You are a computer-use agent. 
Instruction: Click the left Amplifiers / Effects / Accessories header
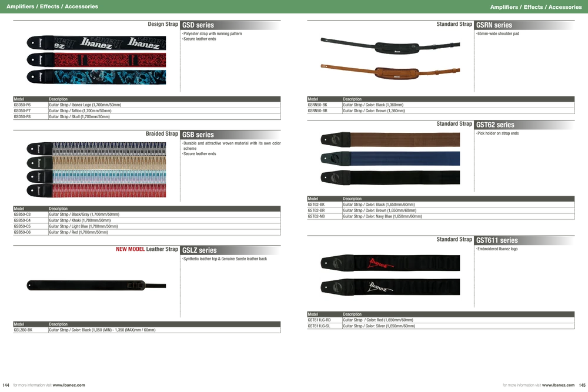click(x=52, y=6)
